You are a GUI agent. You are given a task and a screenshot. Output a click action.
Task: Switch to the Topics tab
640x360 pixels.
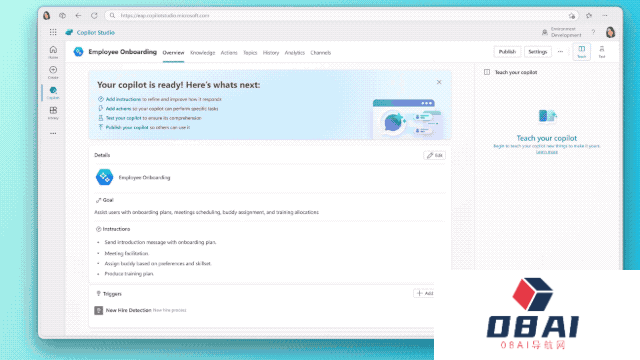(x=250, y=53)
